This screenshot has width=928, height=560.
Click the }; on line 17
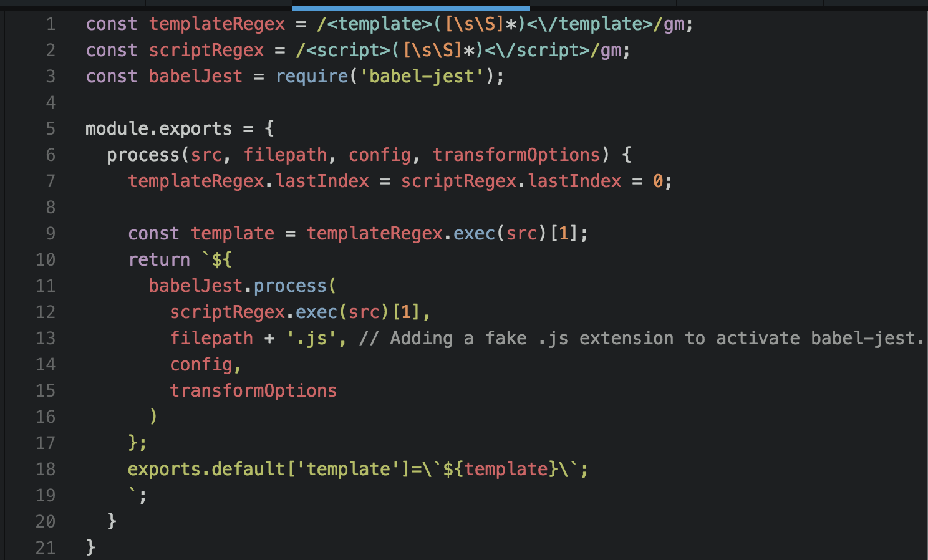coord(137,443)
